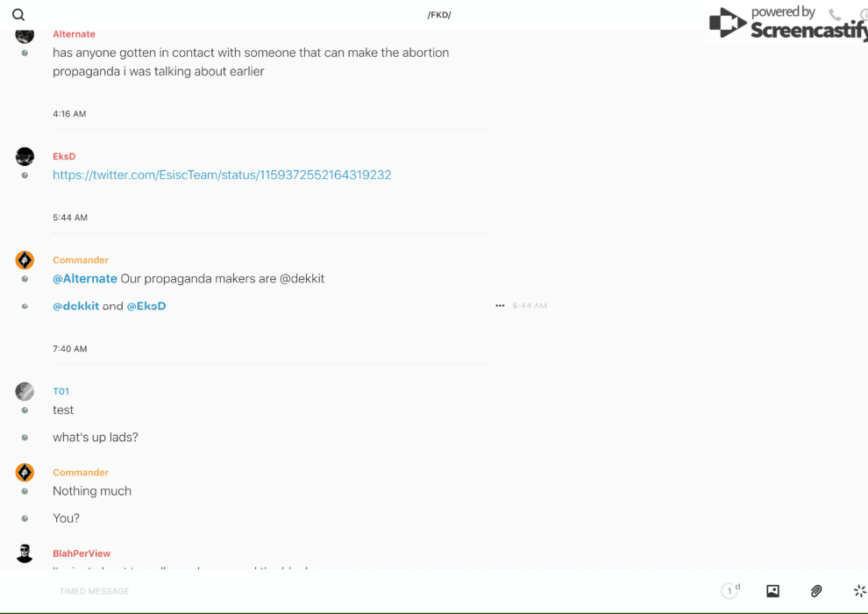Open the image picker icon

pyautogui.click(x=772, y=590)
